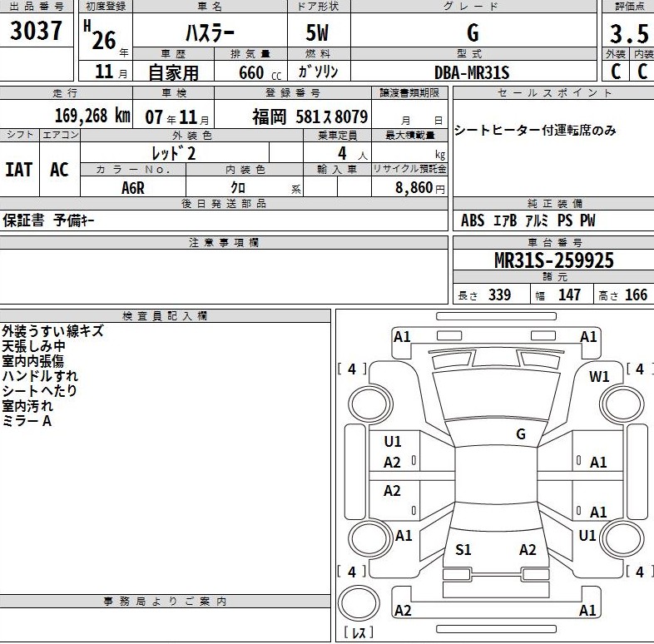Select the 注意事項欄 section header
Screen dimensions: 654x644
tap(224, 243)
